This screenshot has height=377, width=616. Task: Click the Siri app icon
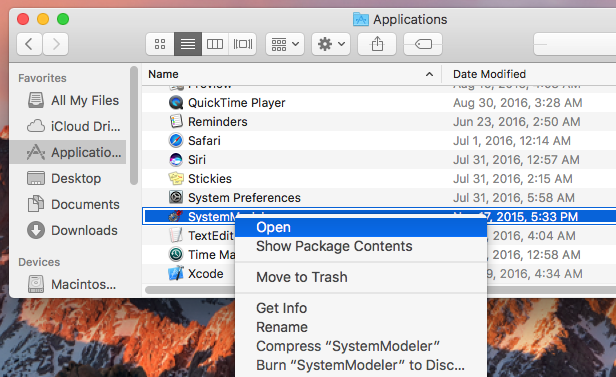click(x=176, y=159)
